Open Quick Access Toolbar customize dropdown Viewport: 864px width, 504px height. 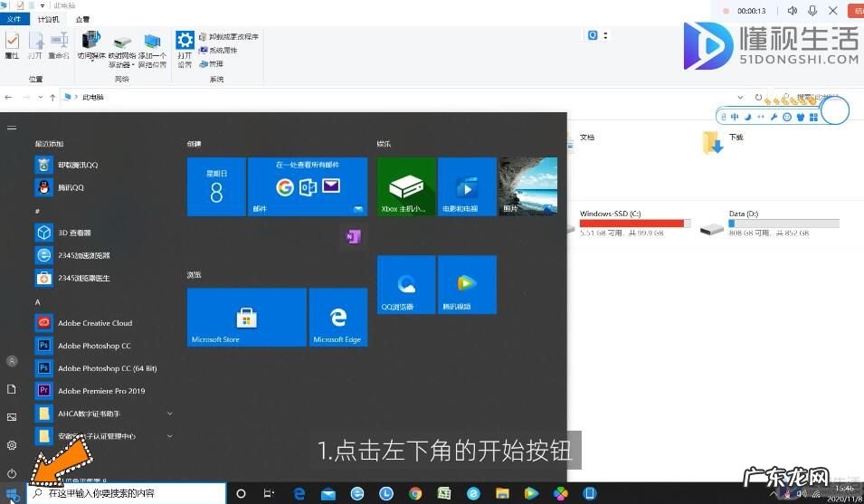point(43,5)
